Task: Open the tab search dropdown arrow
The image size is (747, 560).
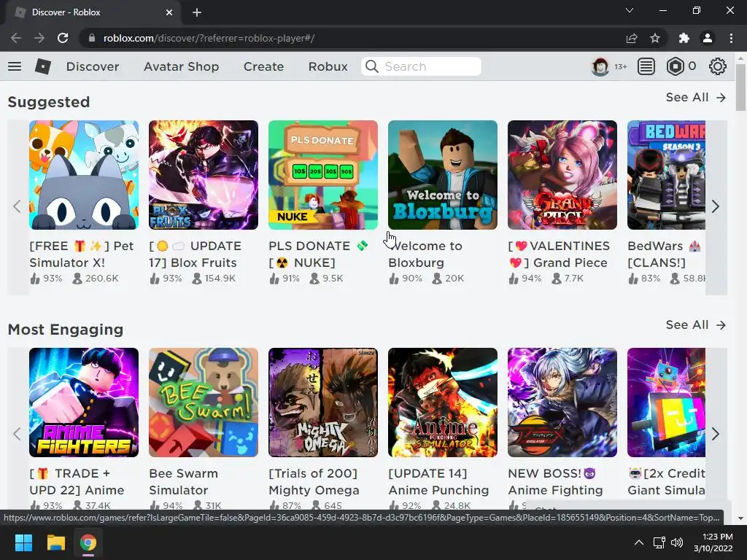Action: [x=630, y=10]
